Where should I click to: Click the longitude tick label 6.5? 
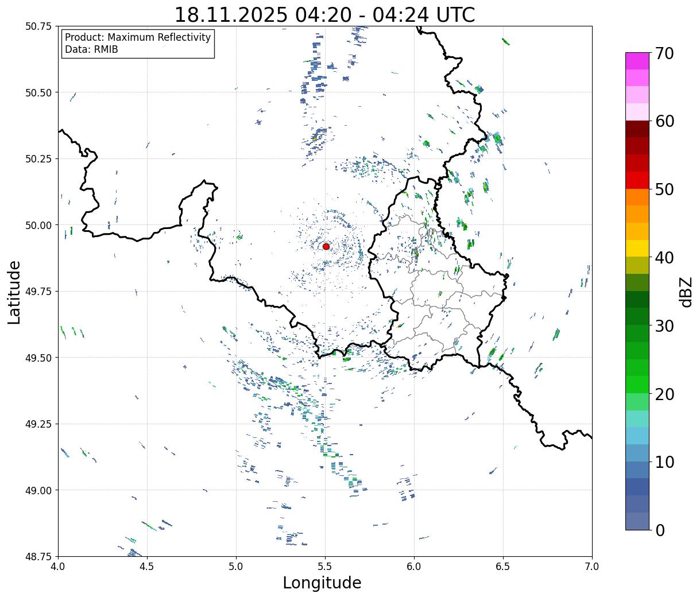click(x=503, y=567)
